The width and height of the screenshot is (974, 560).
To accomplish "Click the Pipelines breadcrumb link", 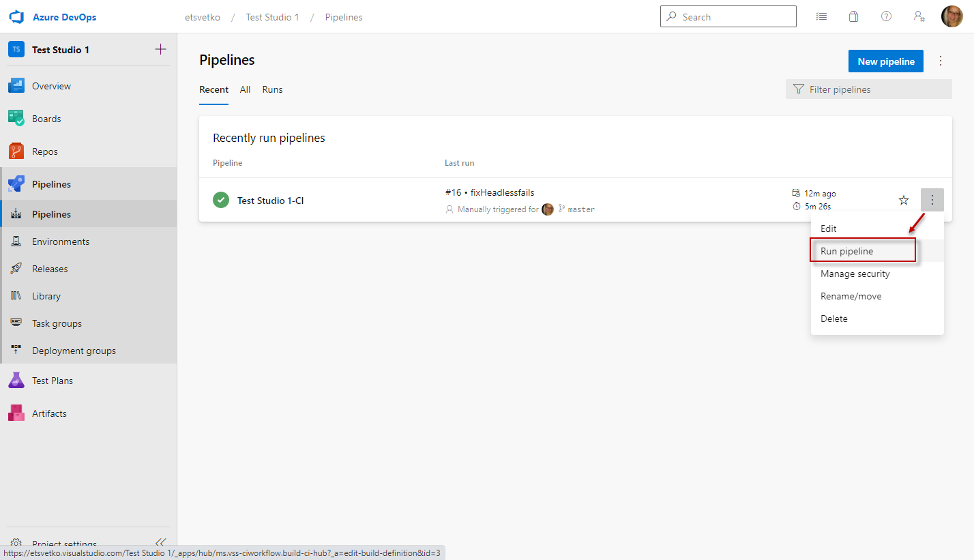I will [344, 17].
